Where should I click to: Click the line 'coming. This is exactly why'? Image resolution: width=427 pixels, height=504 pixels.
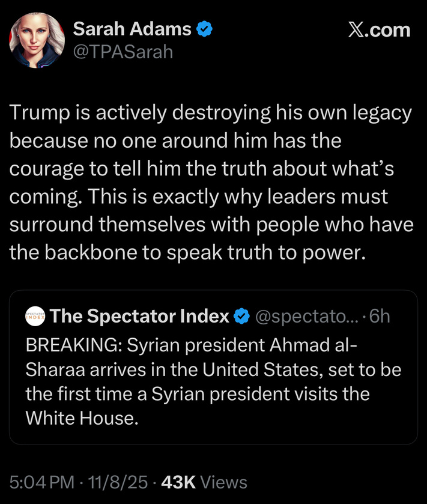[198, 196]
